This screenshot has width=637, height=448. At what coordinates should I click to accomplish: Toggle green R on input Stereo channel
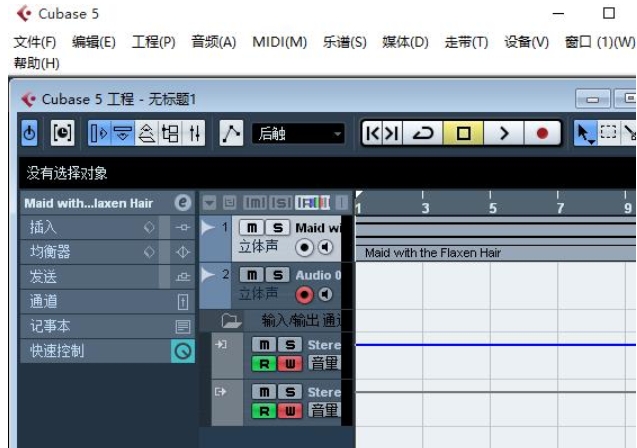(x=264, y=364)
